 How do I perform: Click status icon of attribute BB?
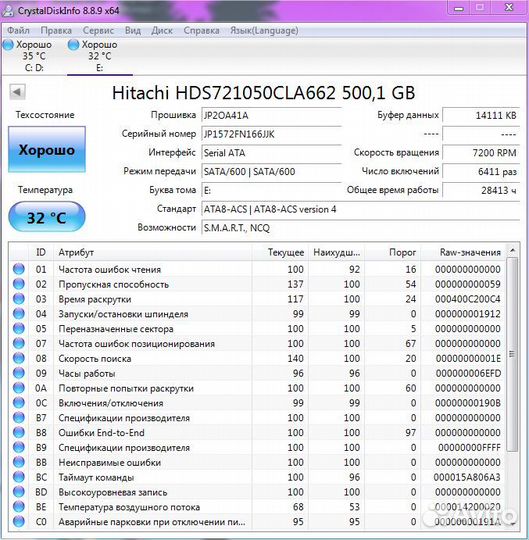[x=19, y=462]
